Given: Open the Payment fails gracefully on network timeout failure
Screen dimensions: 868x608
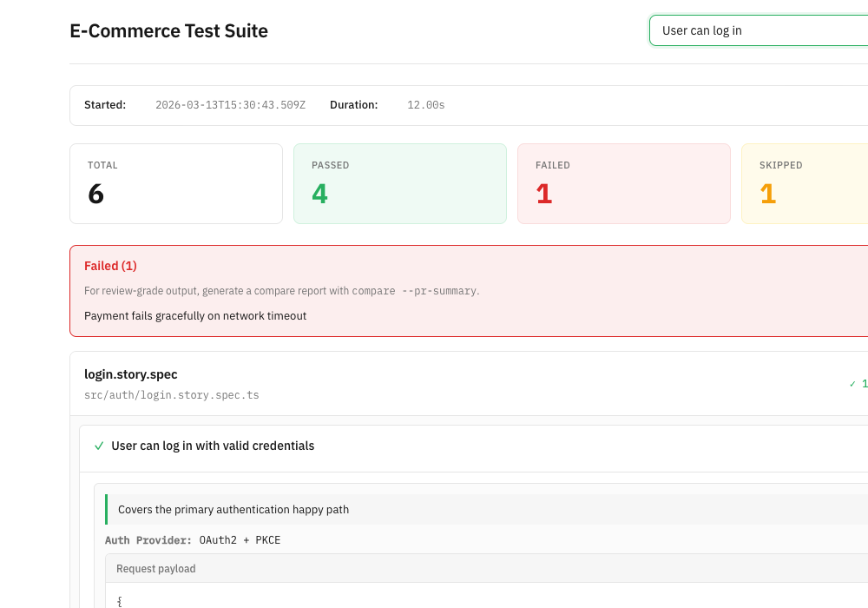Looking at the screenshot, I should tap(194, 315).
